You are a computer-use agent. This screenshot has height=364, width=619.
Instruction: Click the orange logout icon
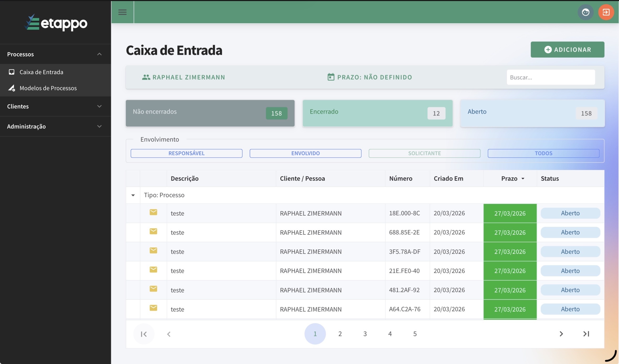[x=606, y=12]
